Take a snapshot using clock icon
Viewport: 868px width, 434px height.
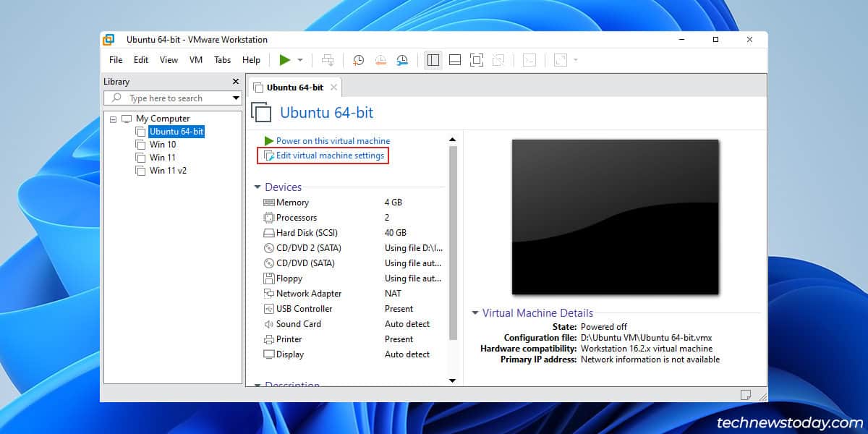tap(358, 60)
